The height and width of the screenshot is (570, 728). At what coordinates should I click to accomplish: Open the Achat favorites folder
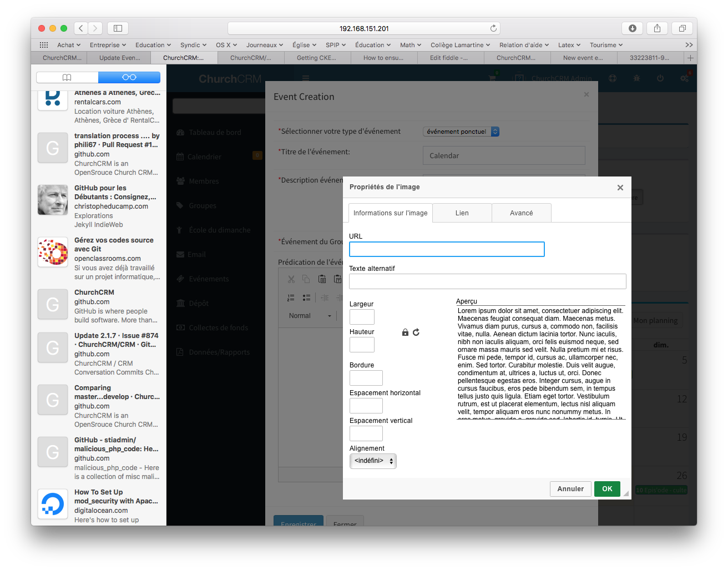click(x=69, y=45)
